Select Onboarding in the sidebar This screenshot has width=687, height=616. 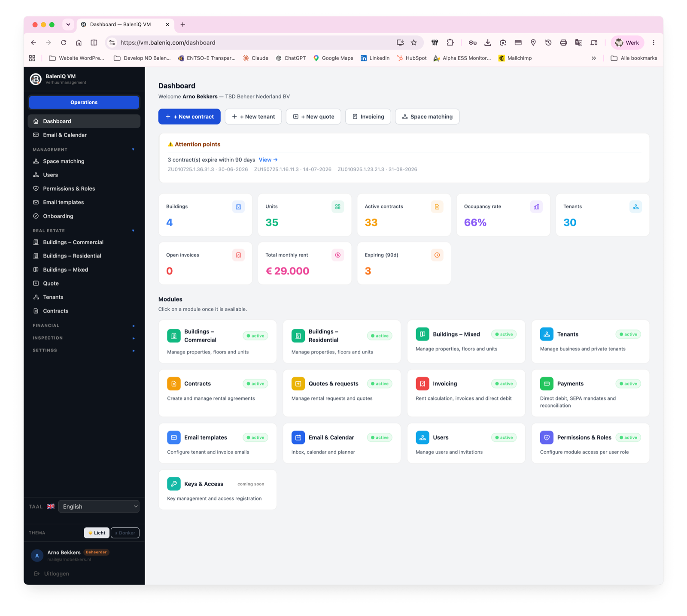point(84,216)
